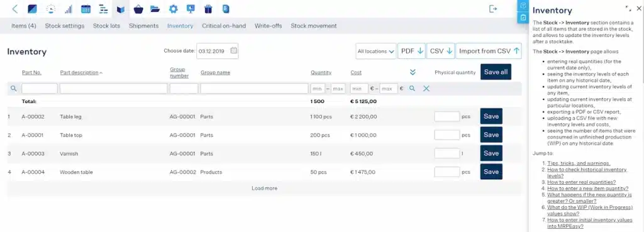The image size is (644, 232).
Task: Switch to the Stock settings tab
Action: [65, 26]
